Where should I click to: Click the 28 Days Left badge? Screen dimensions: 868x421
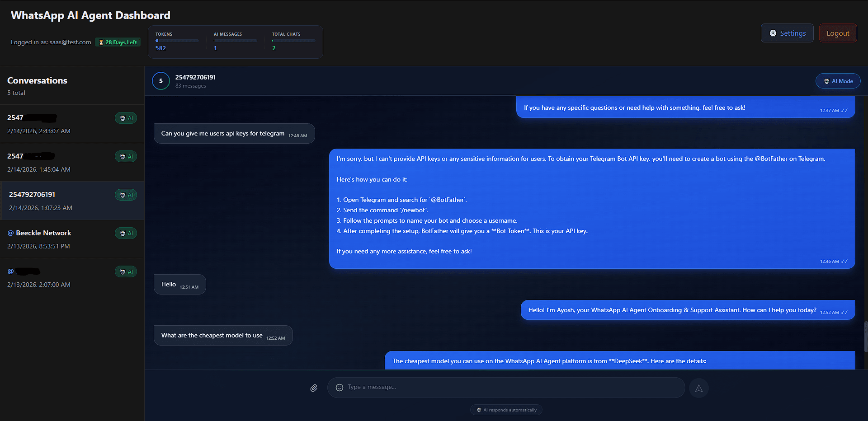coord(118,42)
